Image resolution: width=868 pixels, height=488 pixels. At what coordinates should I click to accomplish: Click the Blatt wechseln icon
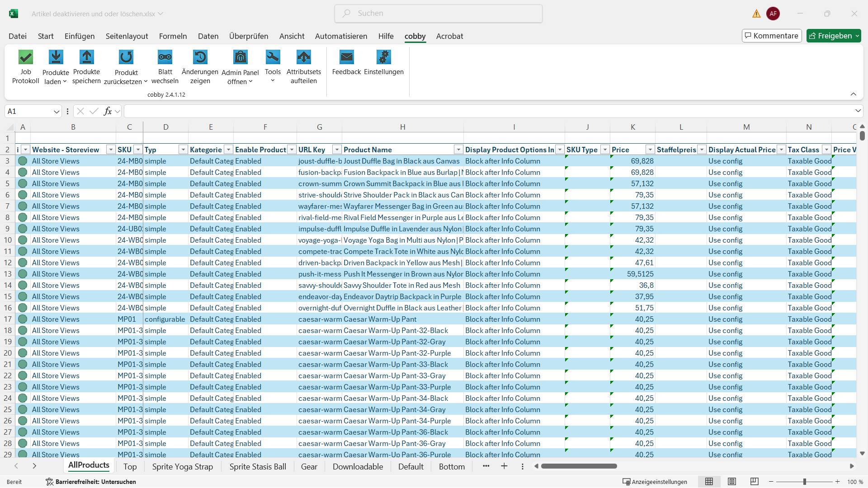[x=165, y=57]
